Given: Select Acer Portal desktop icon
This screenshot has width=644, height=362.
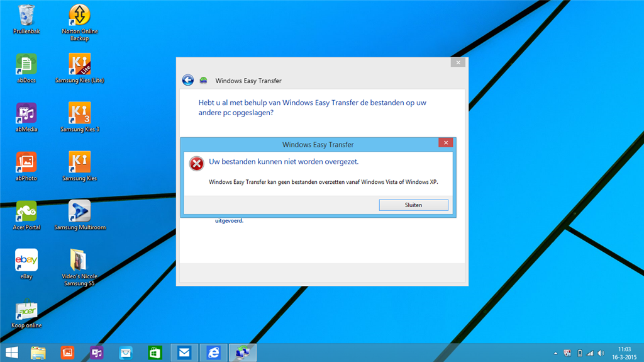Looking at the screenshot, I should (x=26, y=215).
